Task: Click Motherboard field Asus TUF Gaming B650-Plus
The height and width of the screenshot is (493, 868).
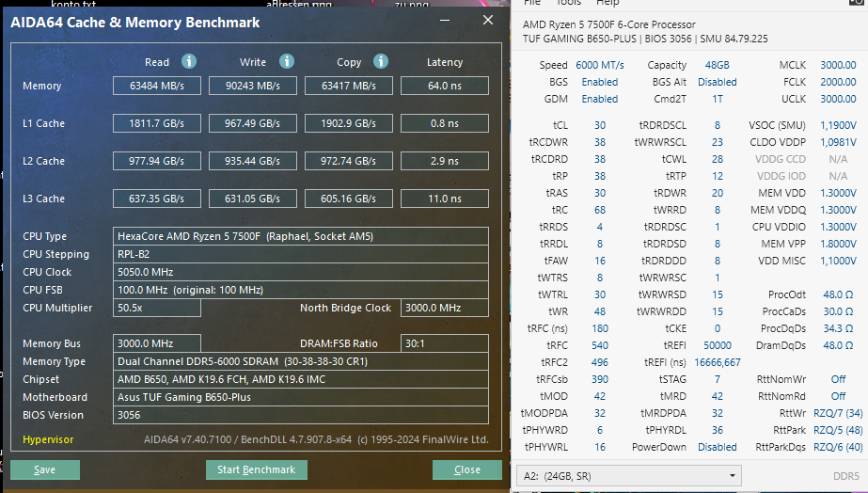Action: (301, 397)
